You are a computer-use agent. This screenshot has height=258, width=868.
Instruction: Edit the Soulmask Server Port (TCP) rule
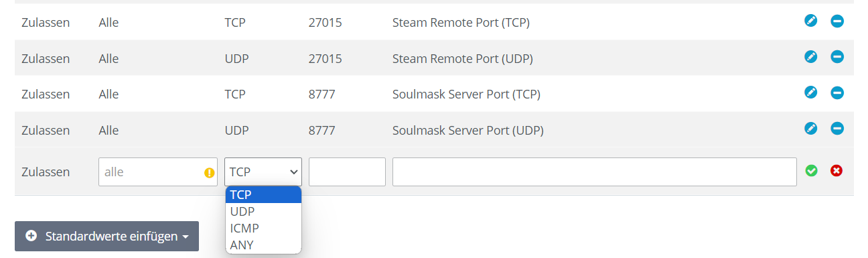[x=811, y=92]
